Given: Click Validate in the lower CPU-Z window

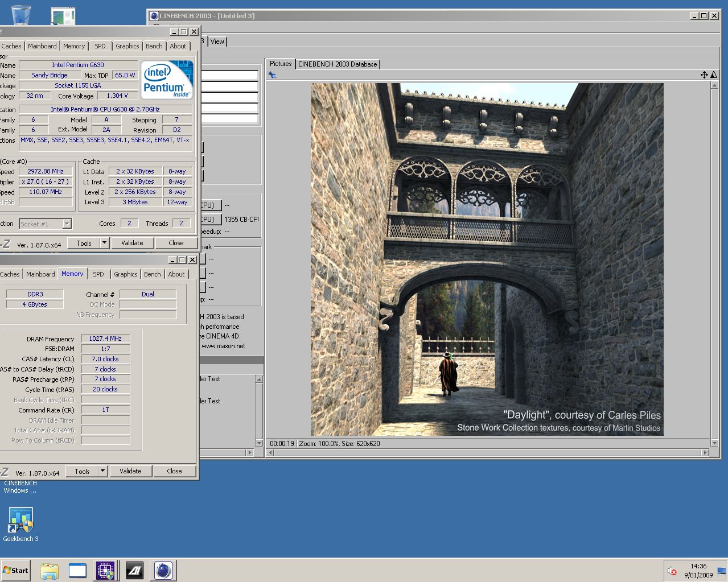Looking at the screenshot, I should click(130, 471).
